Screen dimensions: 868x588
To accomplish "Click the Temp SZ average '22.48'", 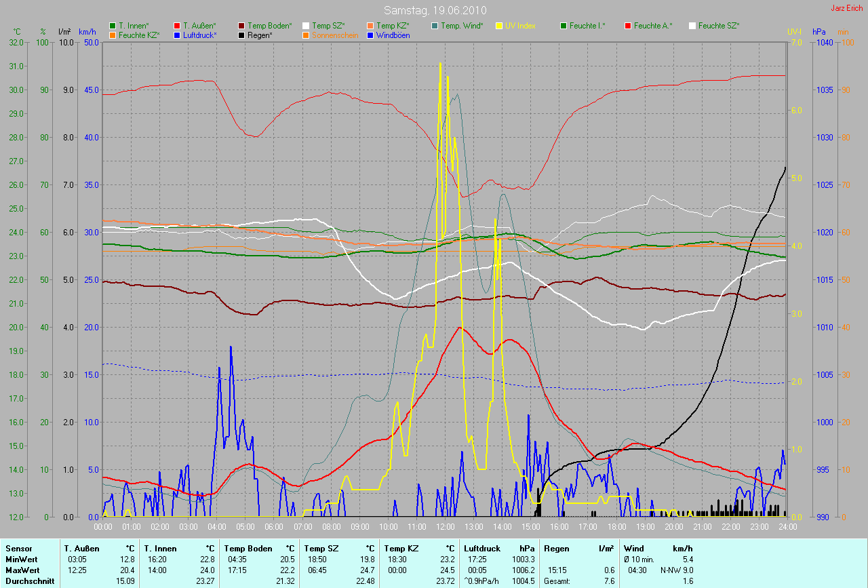I will (365, 581).
